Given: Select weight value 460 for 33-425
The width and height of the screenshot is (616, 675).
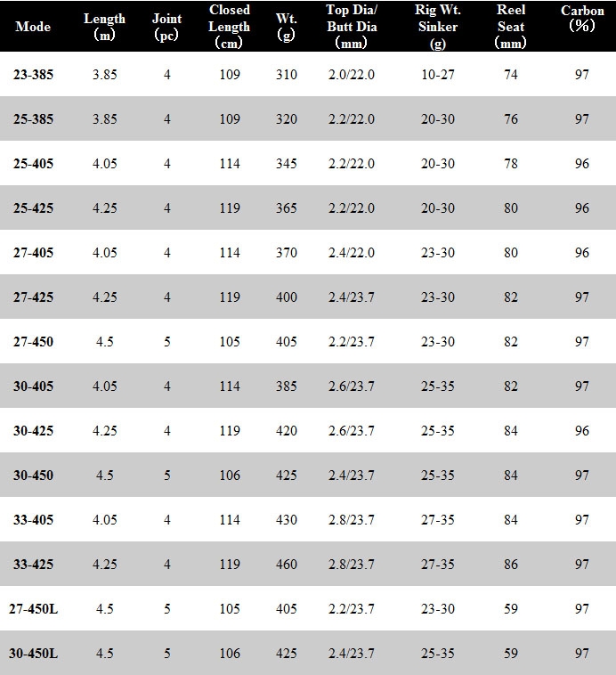Looking at the screenshot, I should tap(287, 565).
